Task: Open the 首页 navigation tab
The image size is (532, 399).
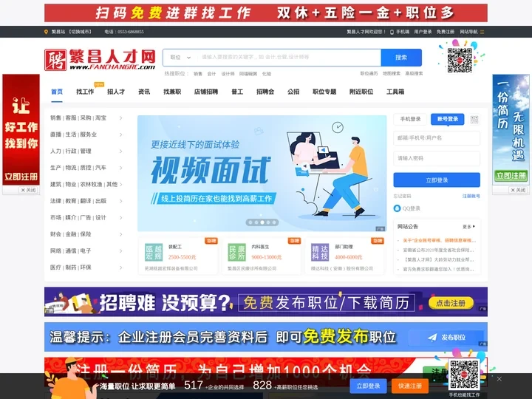Action: pos(57,92)
